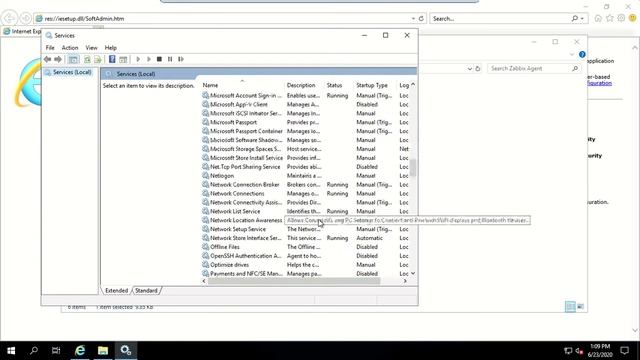
Task: Select Microsoft Account Sign-in service row
Action: click(305, 96)
